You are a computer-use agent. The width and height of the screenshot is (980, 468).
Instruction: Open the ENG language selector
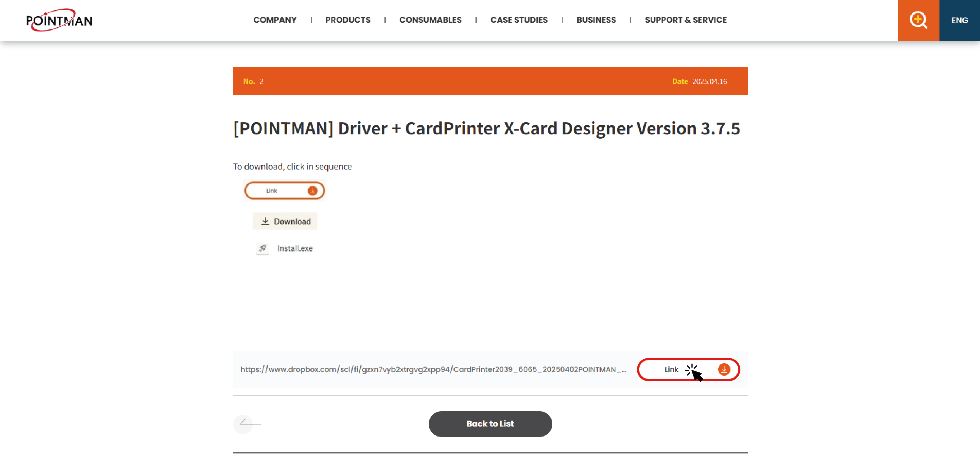[x=959, y=20]
